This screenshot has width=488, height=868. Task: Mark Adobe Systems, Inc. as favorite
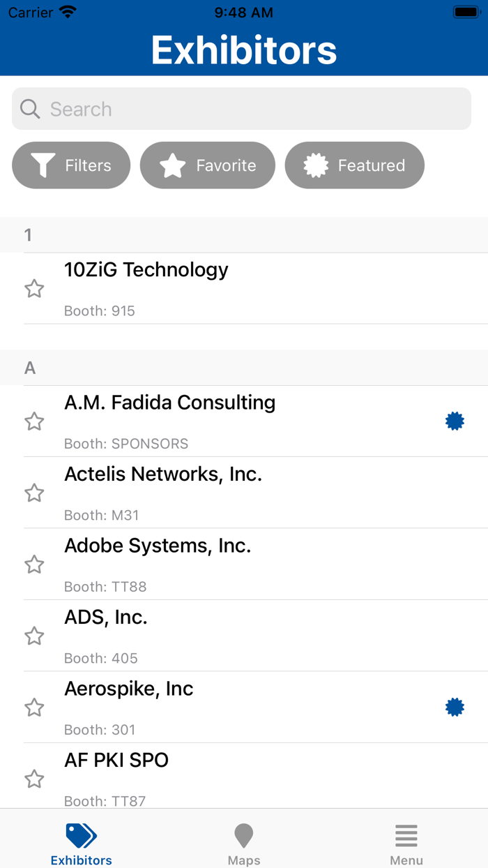tap(34, 564)
